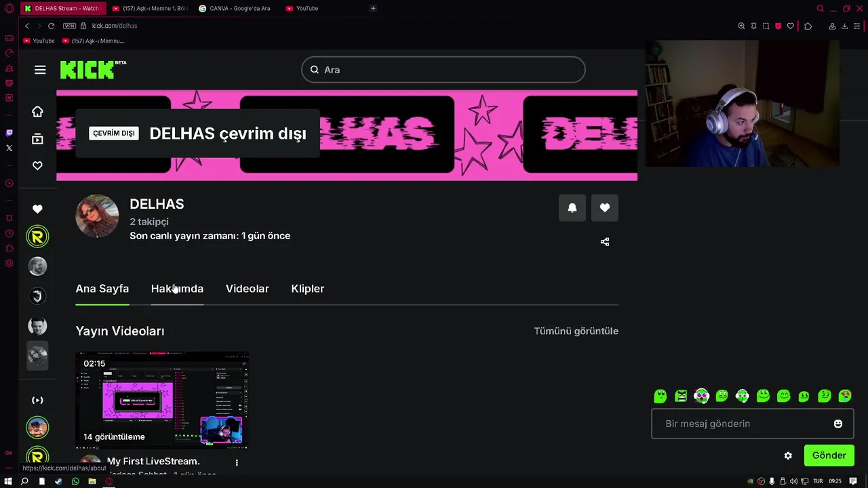Open the YouTube bookmark
Image resolution: width=868 pixels, height=488 pixels.
(x=39, y=41)
